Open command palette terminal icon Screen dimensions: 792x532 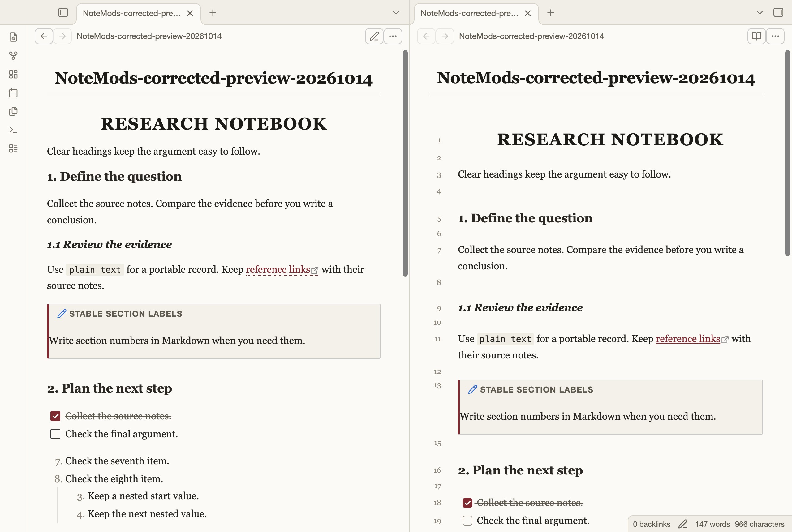13,130
